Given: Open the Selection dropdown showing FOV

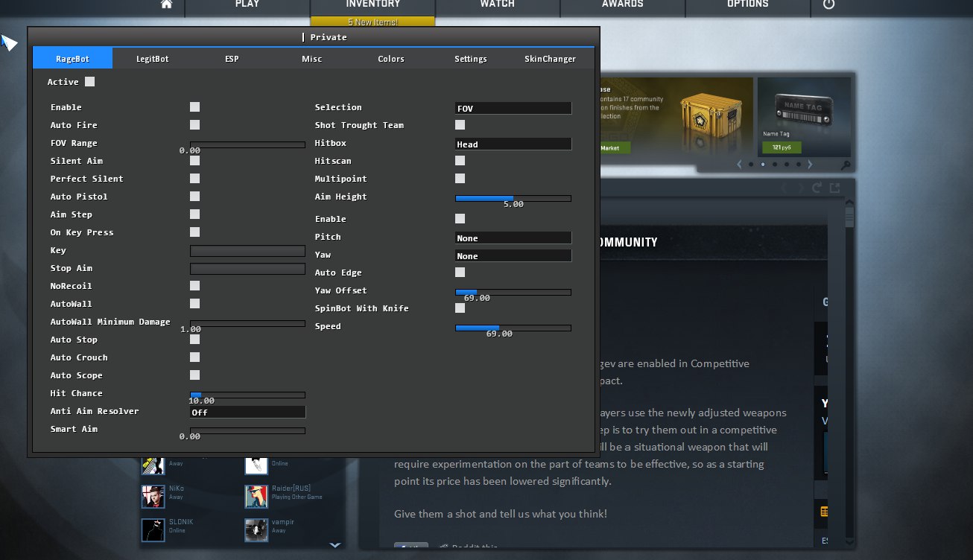Looking at the screenshot, I should (513, 108).
